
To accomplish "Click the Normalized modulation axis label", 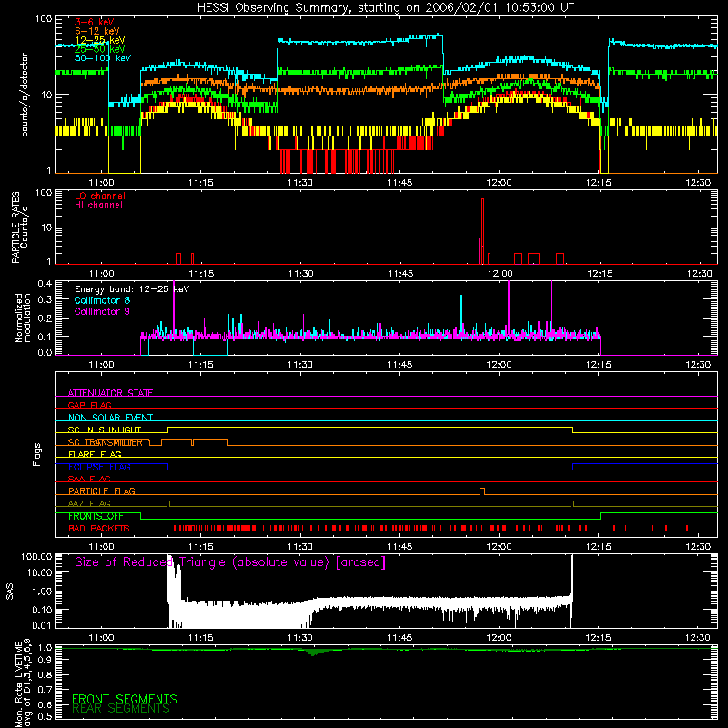I will 23,318.
